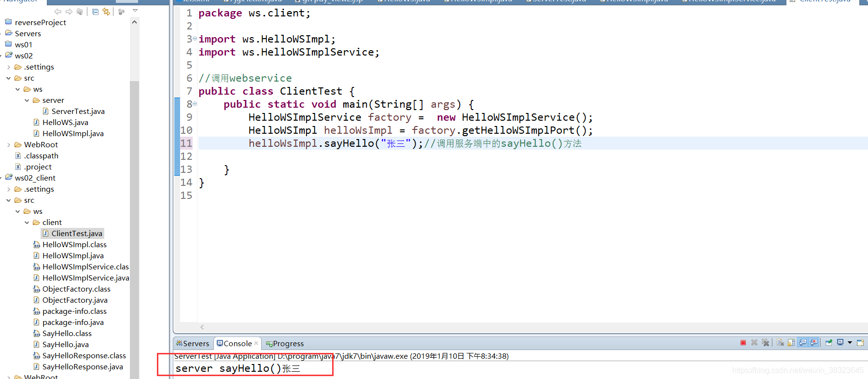The image size is (868, 379).
Task: Click the gray spheres Navigator toolbar icon
Action: (121, 12)
